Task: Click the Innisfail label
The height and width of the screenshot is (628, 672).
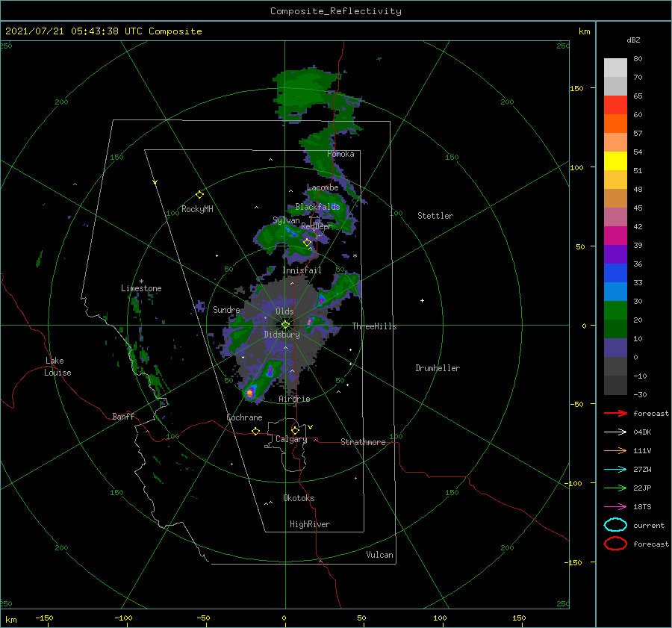Action: click(x=302, y=270)
